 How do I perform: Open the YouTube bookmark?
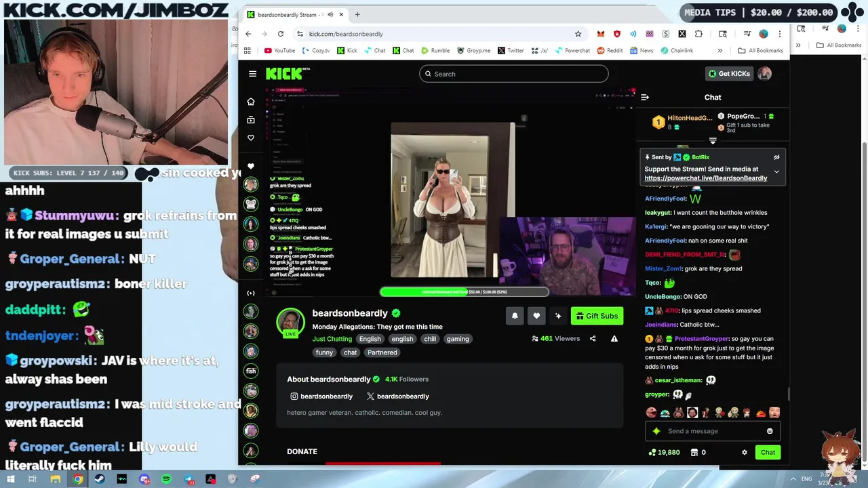click(279, 51)
